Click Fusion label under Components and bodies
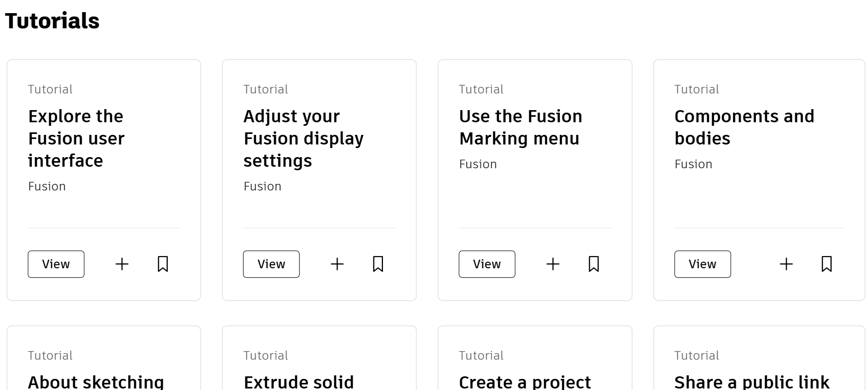868x390 pixels. pos(693,164)
